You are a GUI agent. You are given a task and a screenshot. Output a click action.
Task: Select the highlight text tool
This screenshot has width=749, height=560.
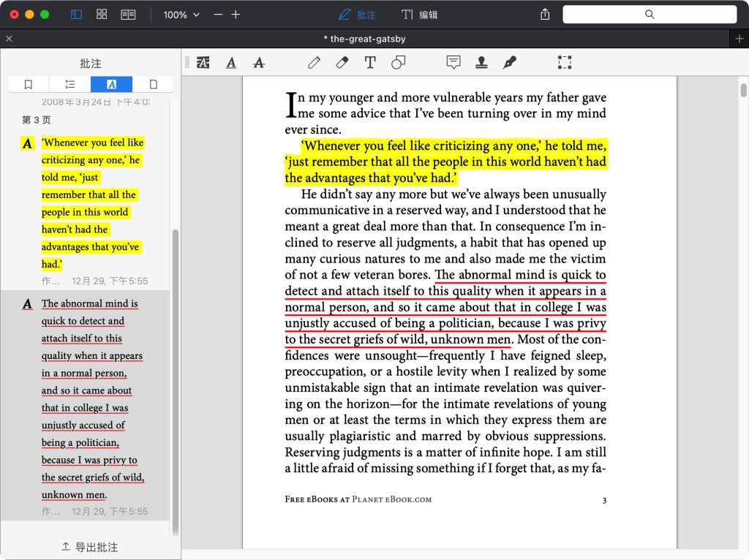click(x=203, y=63)
